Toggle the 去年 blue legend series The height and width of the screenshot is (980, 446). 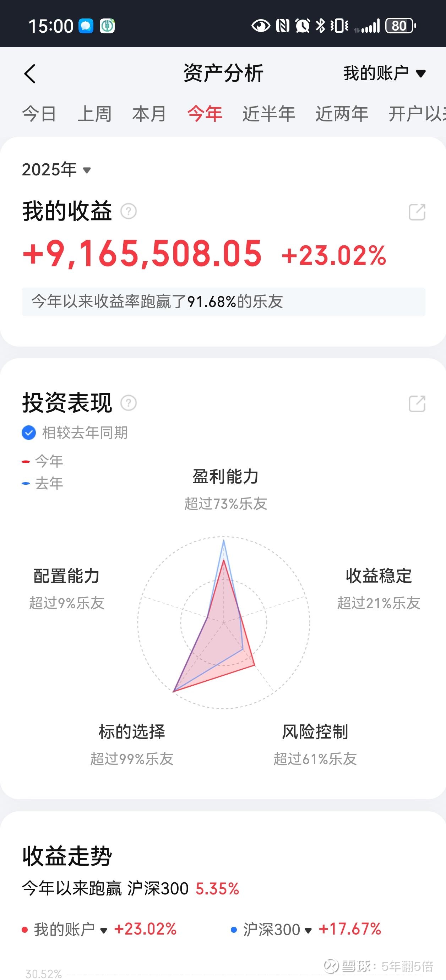coord(43,483)
